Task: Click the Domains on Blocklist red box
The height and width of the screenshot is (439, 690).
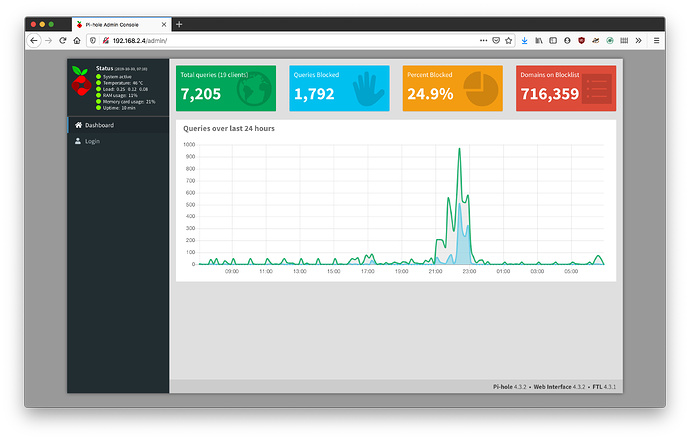Action: tap(565, 88)
